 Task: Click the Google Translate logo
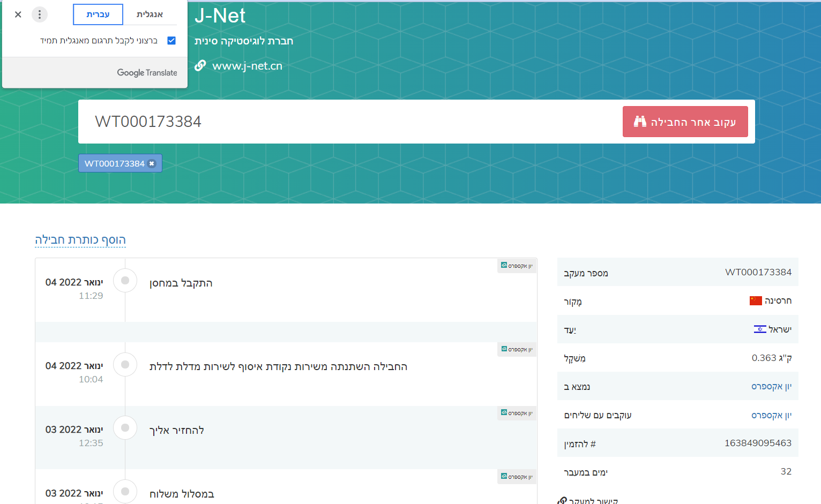(x=147, y=73)
